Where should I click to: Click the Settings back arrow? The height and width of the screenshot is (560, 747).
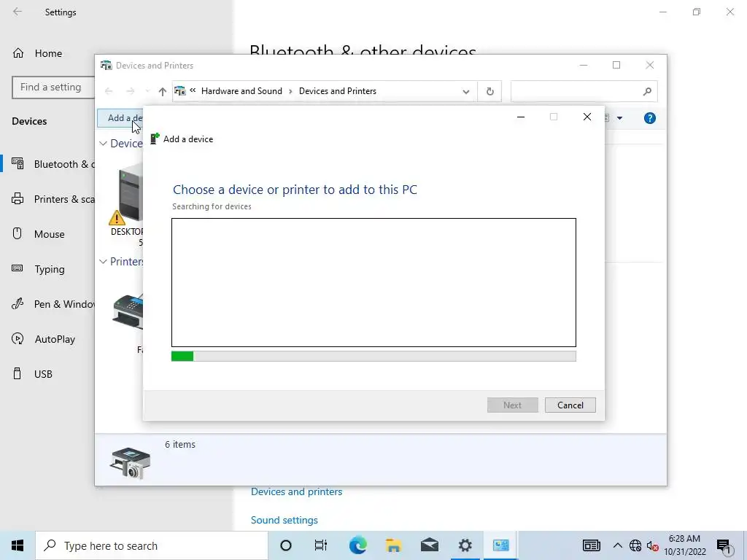click(x=18, y=12)
